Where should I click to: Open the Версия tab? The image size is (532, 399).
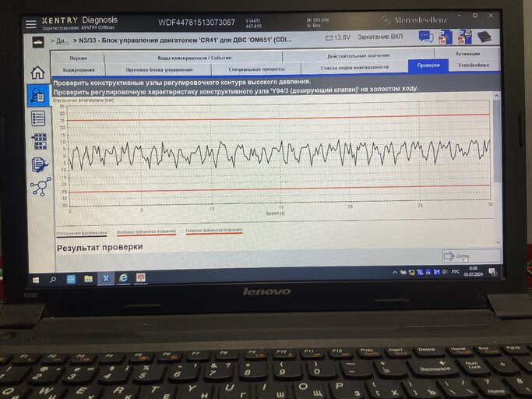[x=78, y=58]
